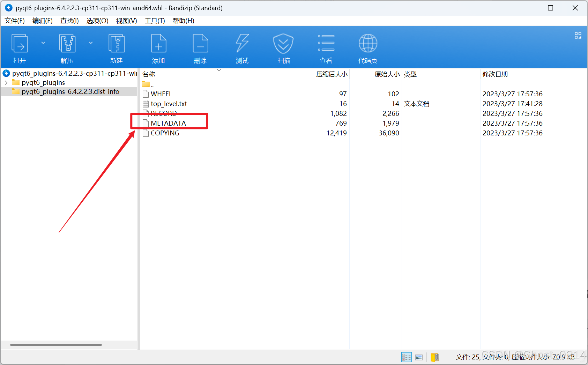This screenshot has height=365, width=588.
Task: Click the horizontal scrollbar of tree panel
Action: click(x=56, y=345)
